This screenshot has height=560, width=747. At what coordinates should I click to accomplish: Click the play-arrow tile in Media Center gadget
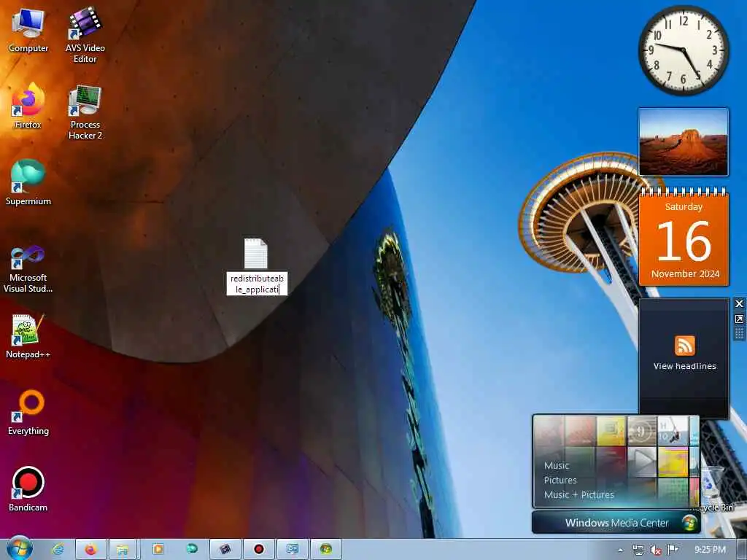[642, 462]
